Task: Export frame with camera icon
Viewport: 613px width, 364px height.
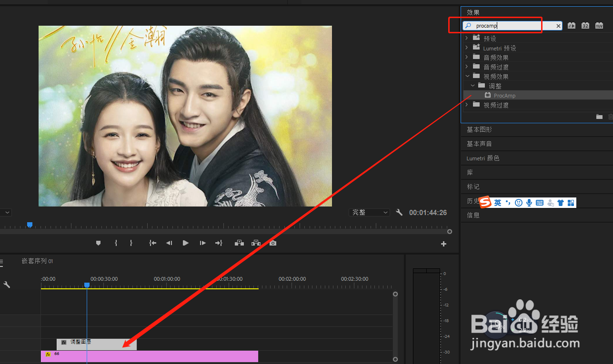Action: click(272, 243)
